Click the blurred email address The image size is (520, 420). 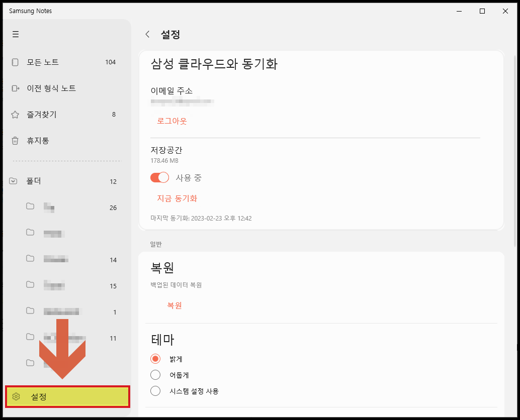[183, 101]
